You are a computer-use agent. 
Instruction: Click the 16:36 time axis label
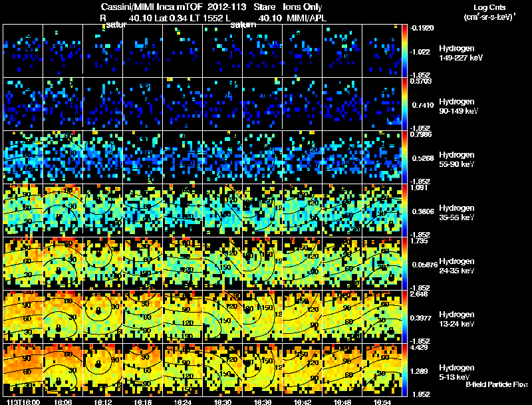(262, 402)
